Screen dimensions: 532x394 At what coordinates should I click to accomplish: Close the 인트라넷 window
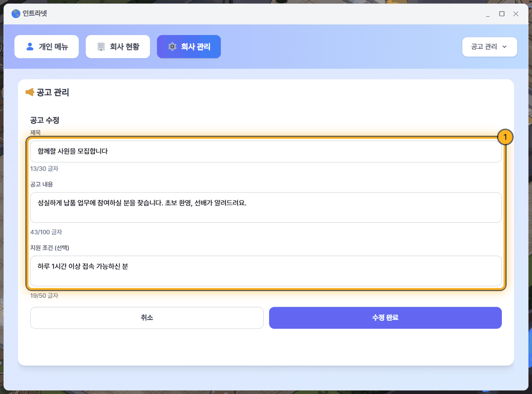coord(516,14)
